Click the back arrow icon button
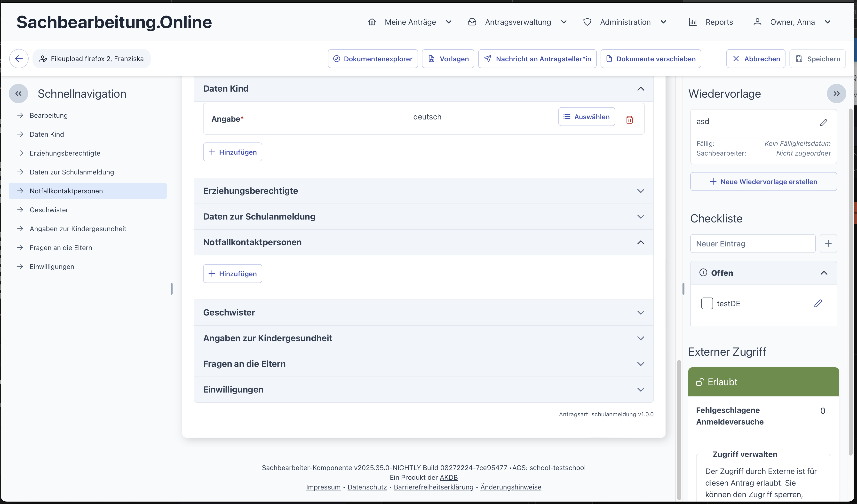857x504 pixels. pyautogui.click(x=19, y=58)
